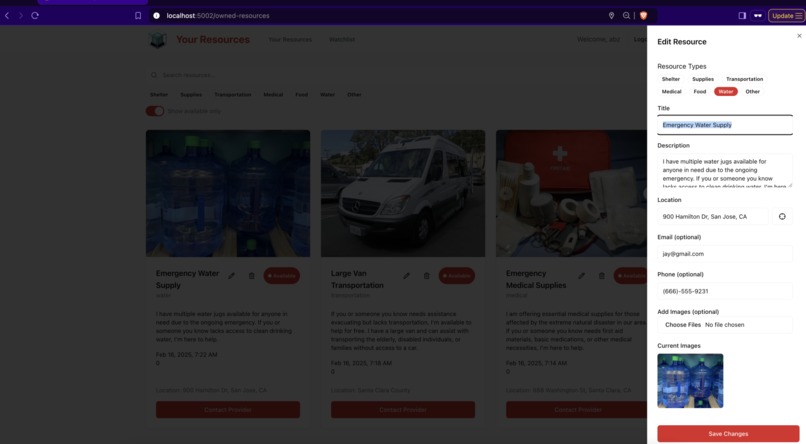Screen dimensions: 806x444
Task: Click the browser Update button
Action: [786, 15]
